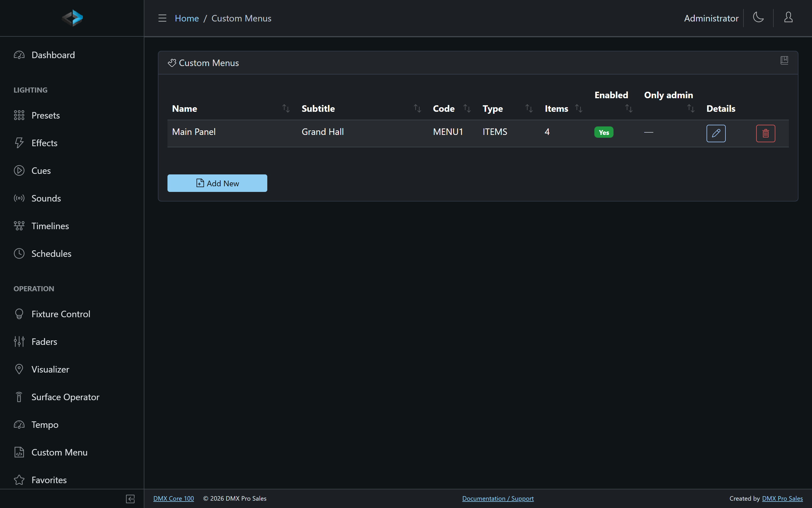This screenshot has width=812, height=508.
Task: Click the Effects lightning icon
Action: (19, 143)
